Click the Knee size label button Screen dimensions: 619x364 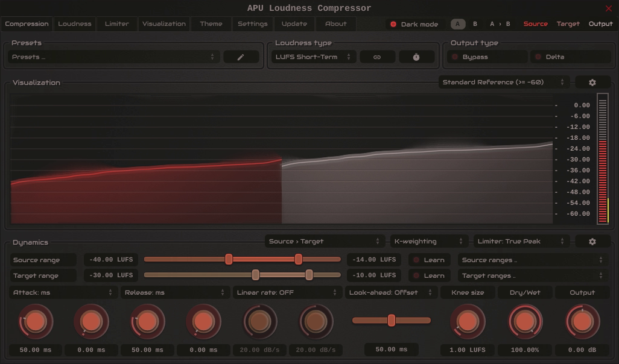468,293
